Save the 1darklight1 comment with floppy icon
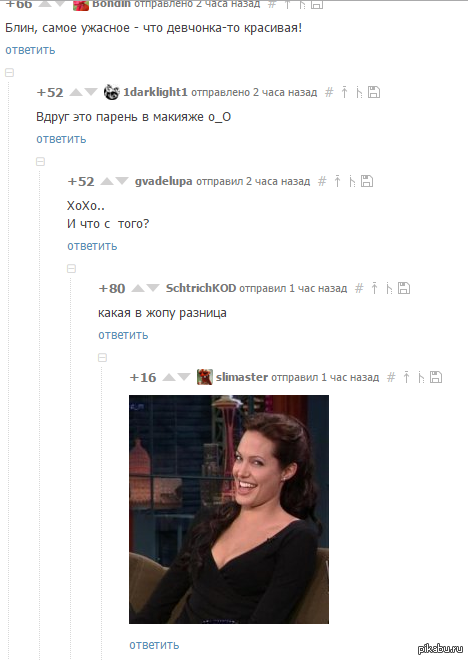468x660 pixels. pyautogui.click(x=374, y=92)
